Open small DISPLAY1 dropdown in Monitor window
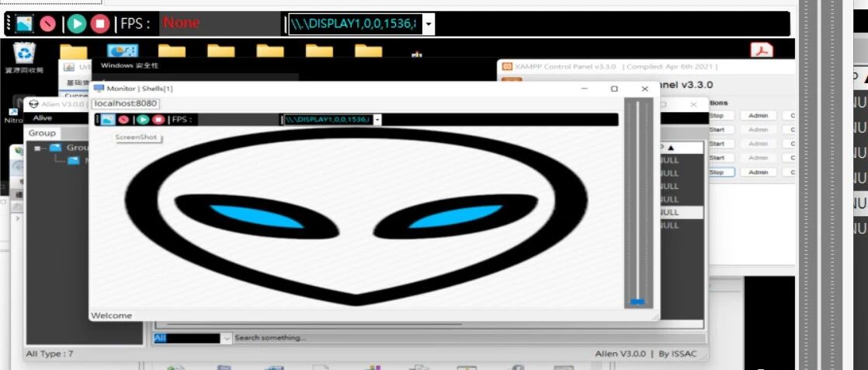The height and width of the screenshot is (370, 868). click(377, 120)
